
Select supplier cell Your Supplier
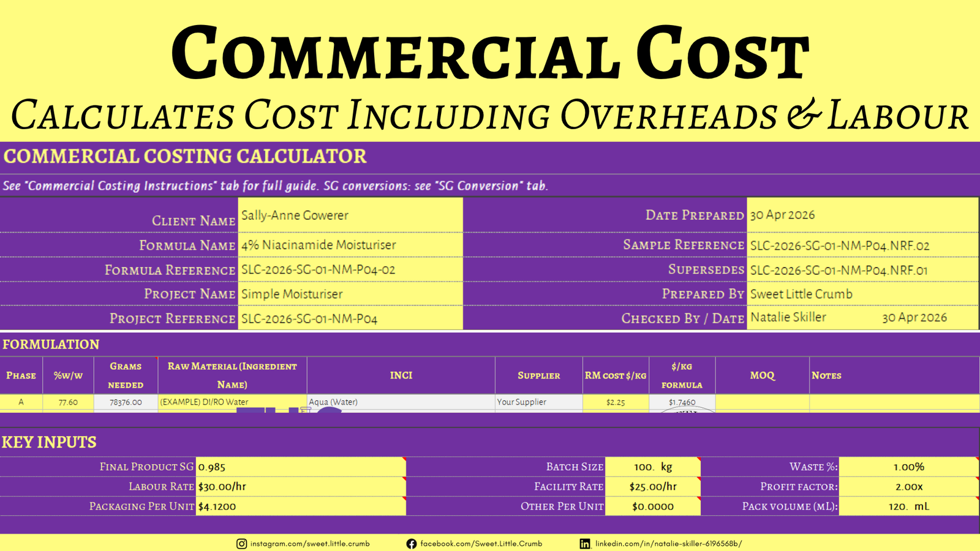(x=539, y=402)
